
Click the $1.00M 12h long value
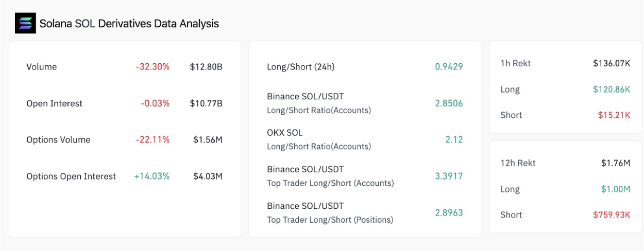(616, 189)
